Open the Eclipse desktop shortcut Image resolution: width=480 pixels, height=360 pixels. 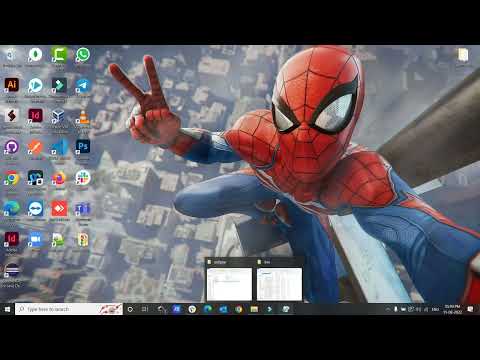(12, 270)
